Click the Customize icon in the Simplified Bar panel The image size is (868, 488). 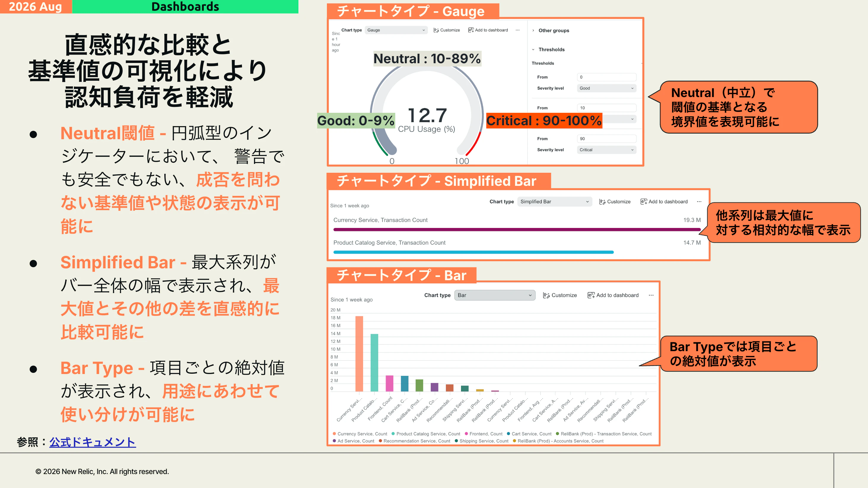[x=602, y=202]
